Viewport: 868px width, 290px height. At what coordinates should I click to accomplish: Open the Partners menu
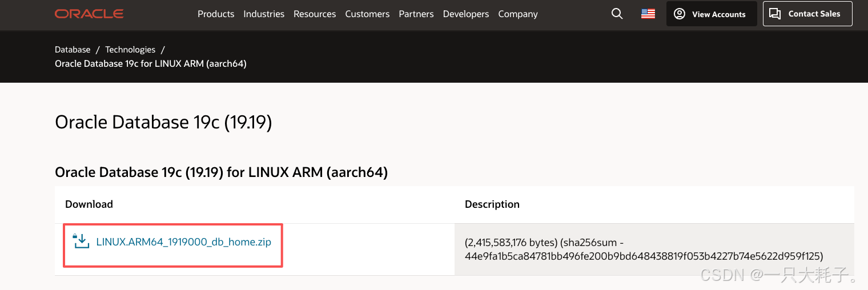[416, 14]
